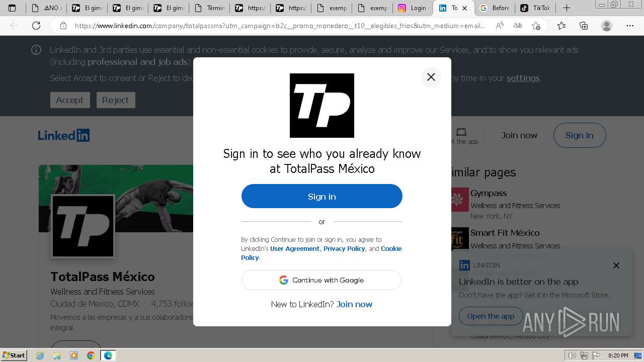Switch to the Instagram Login tab
Image resolution: width=644 pixels, height=362 pixels.
(413, 8)
